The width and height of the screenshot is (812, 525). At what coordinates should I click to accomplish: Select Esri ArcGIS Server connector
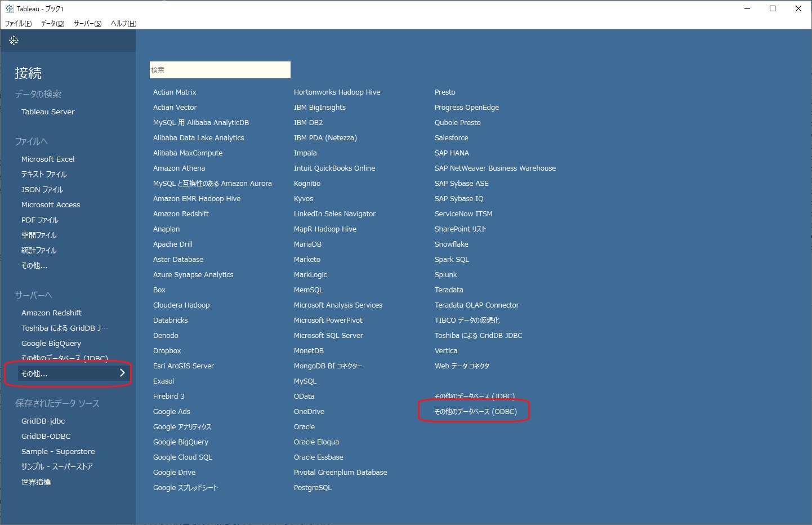click(x=184, y=366)
